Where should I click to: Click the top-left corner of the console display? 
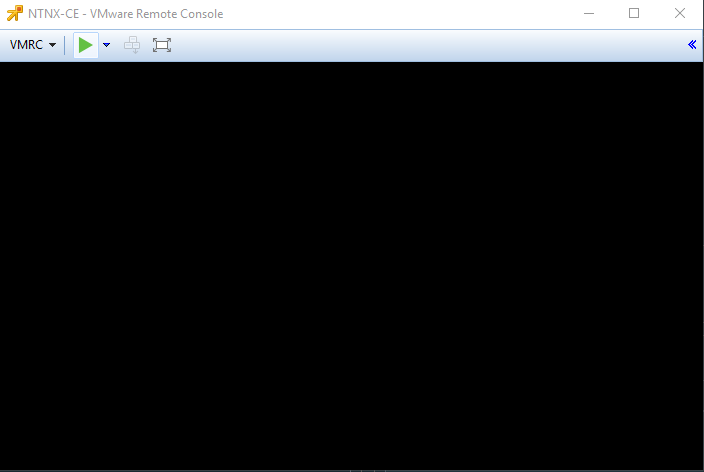point(4,65)
